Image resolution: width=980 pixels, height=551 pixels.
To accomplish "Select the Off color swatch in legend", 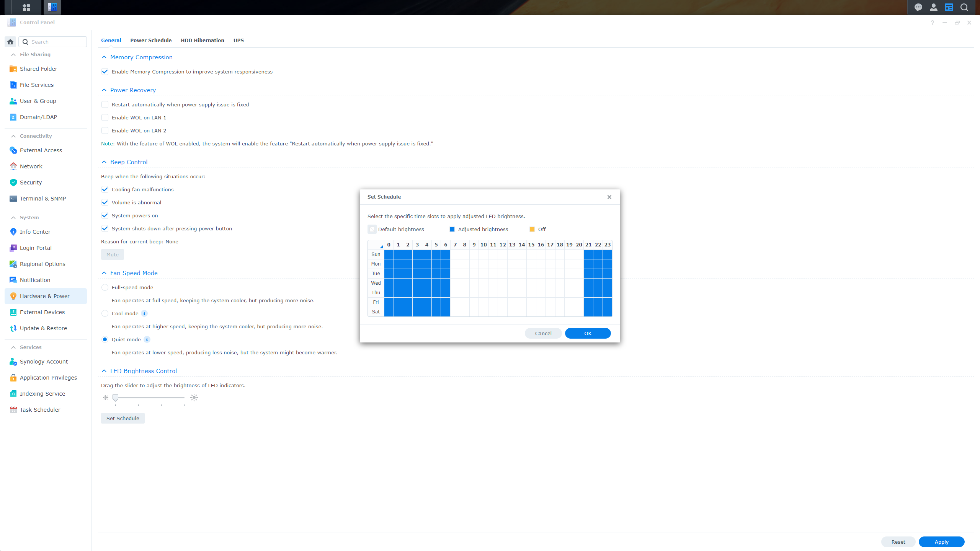I will pyautogui.click(x=532, y=229).
